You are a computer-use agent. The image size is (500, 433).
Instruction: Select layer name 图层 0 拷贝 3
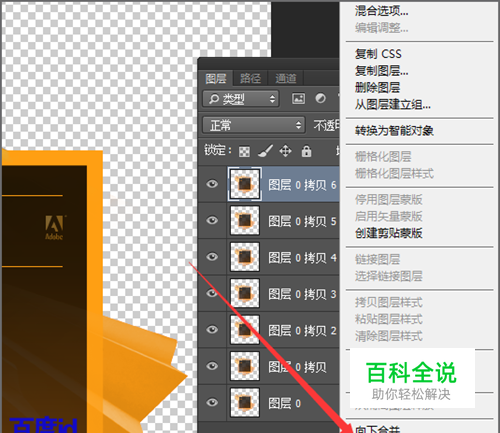point(302,294)
